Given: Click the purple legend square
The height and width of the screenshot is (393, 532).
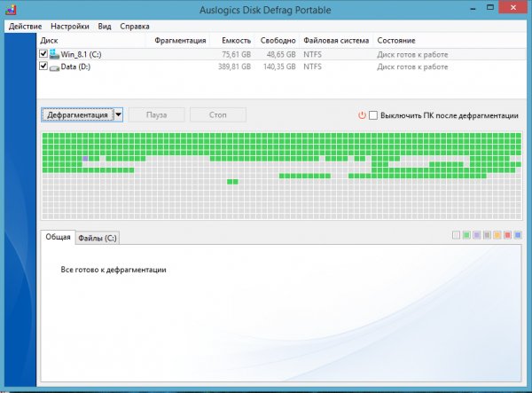Looking at the screenshot, I should pyautogui.click(x=477, y=235).
